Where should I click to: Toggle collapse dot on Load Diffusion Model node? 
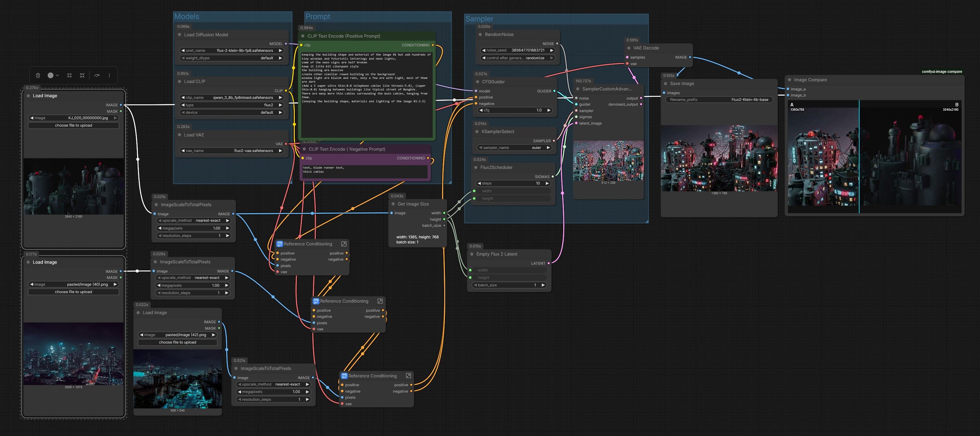[x=180, y=35]
